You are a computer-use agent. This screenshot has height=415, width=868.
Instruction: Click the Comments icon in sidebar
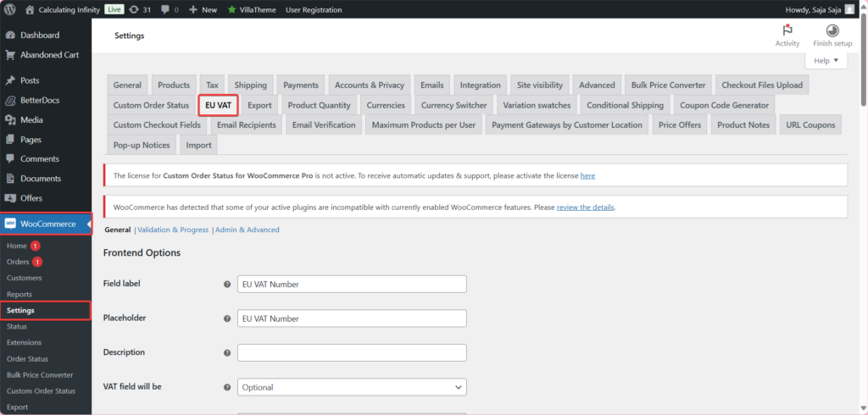point(10,159)
